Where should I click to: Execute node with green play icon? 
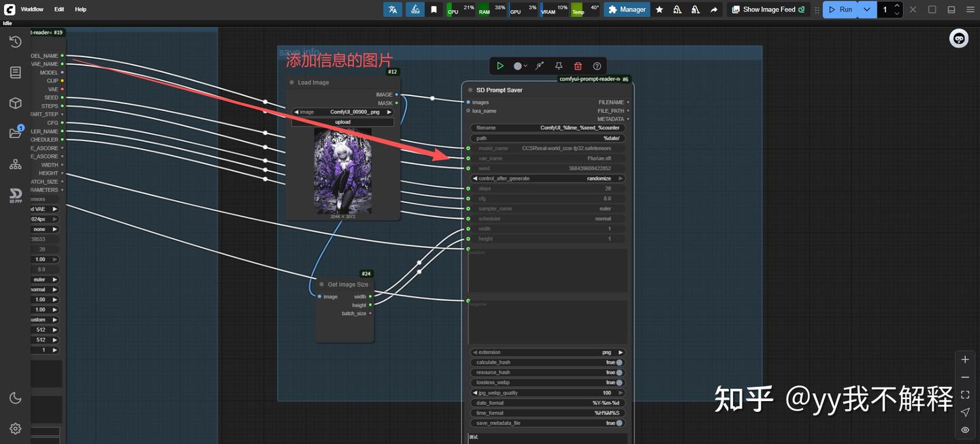(500, 66)
